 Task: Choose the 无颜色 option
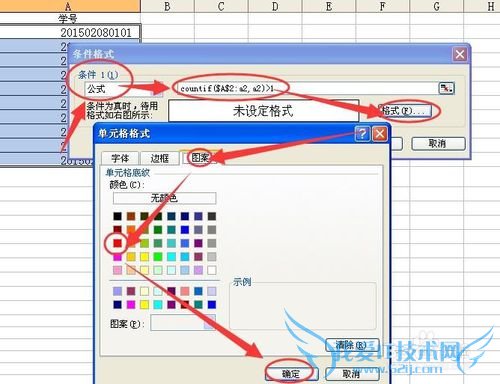(x=164, y=198)
